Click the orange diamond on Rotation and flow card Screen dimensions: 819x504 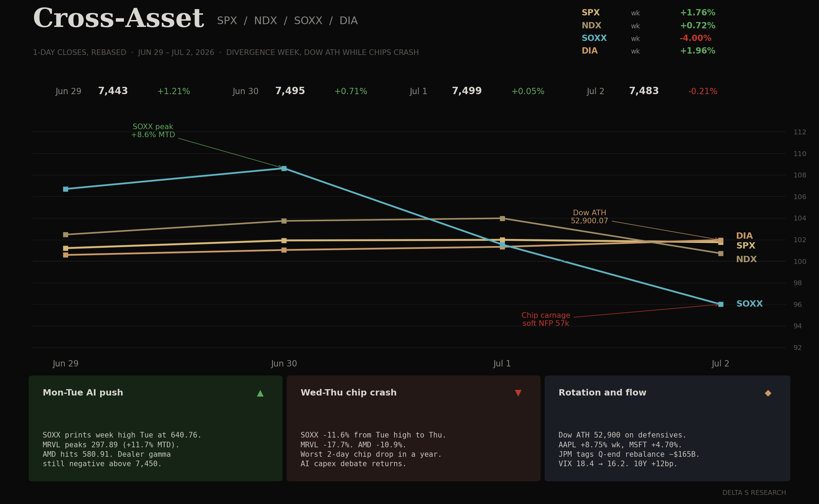768,393
